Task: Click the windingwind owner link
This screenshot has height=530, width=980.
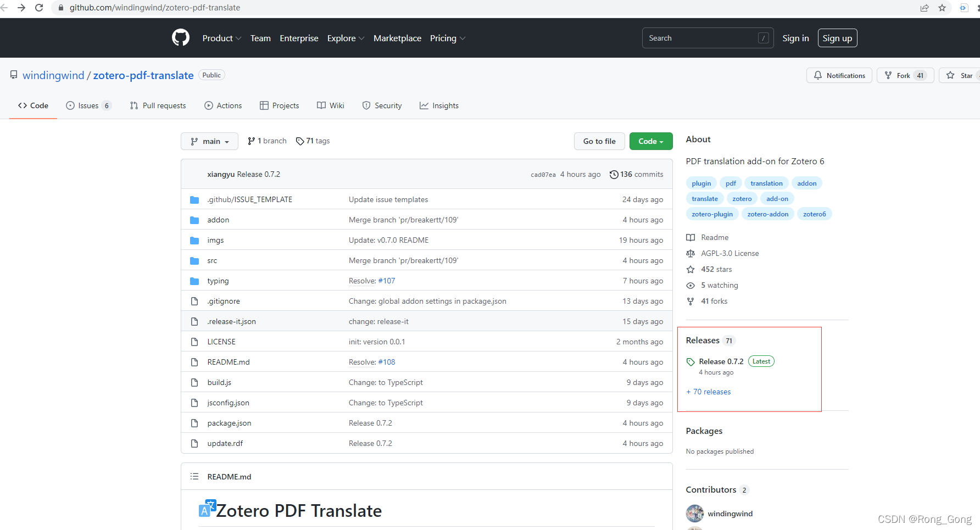Action: click(53, 75)
